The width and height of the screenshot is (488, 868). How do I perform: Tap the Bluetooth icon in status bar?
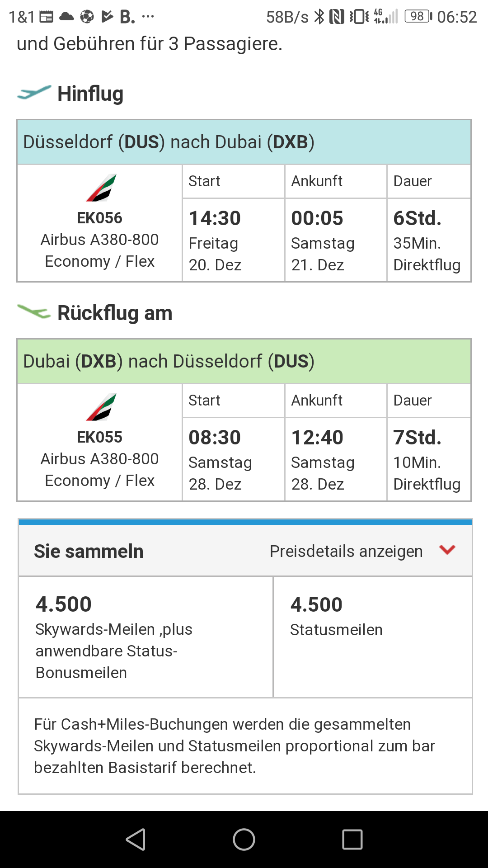click(319, 17)
